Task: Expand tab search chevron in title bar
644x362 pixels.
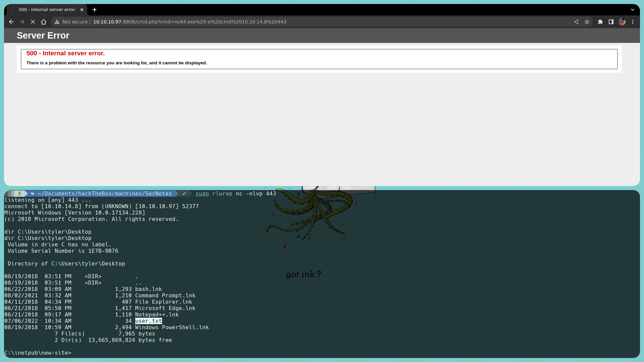Action: [633, 10]
